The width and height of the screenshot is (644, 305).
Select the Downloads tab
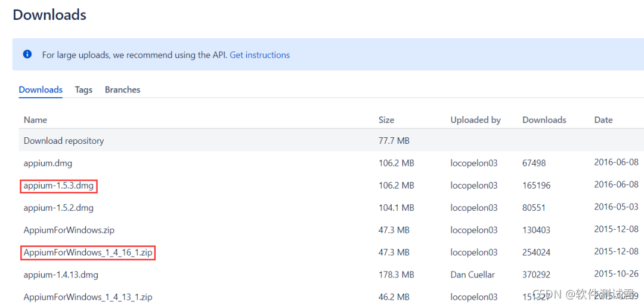pyautogui.click(x=41, y=90)
